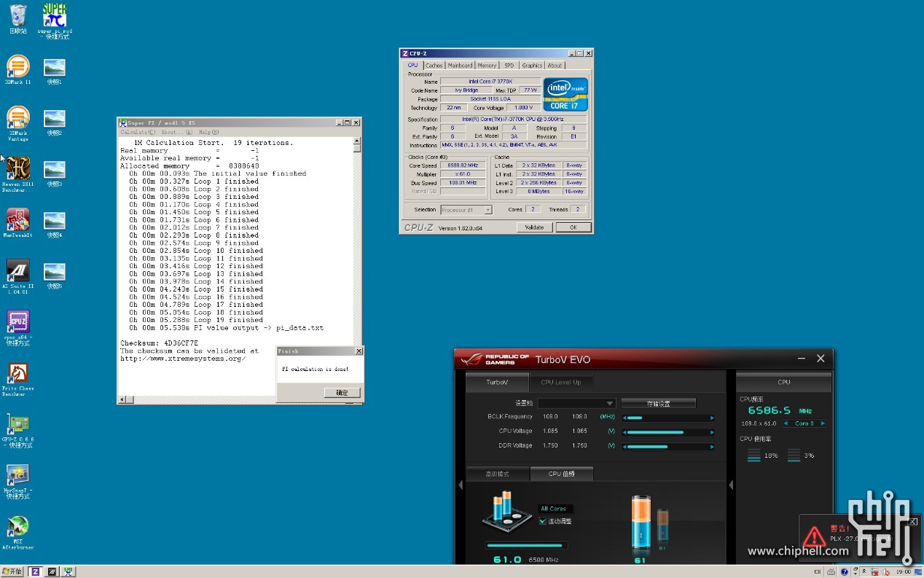The image size is (924, 578).
Task: Select the 高级模式 tab in TurboV EVO
Action: tap(498, 474)
